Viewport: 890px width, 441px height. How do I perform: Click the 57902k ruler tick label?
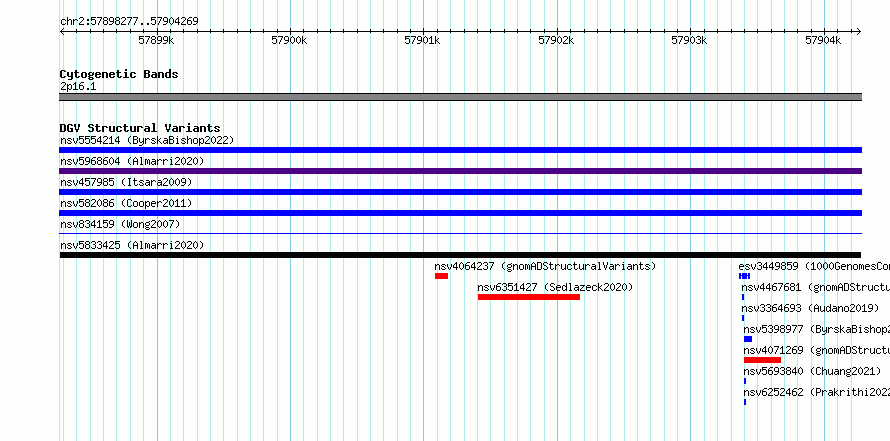[556, 40]
